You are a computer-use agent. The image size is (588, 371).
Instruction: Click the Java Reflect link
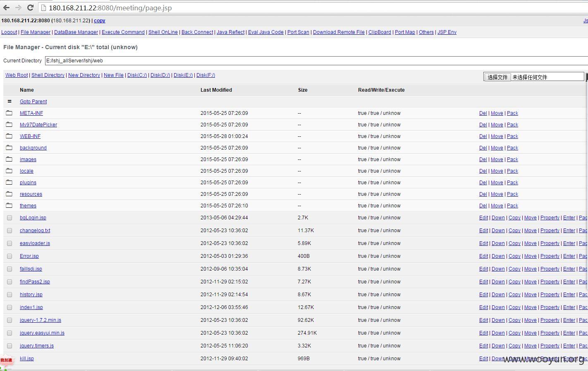(230, 32)
